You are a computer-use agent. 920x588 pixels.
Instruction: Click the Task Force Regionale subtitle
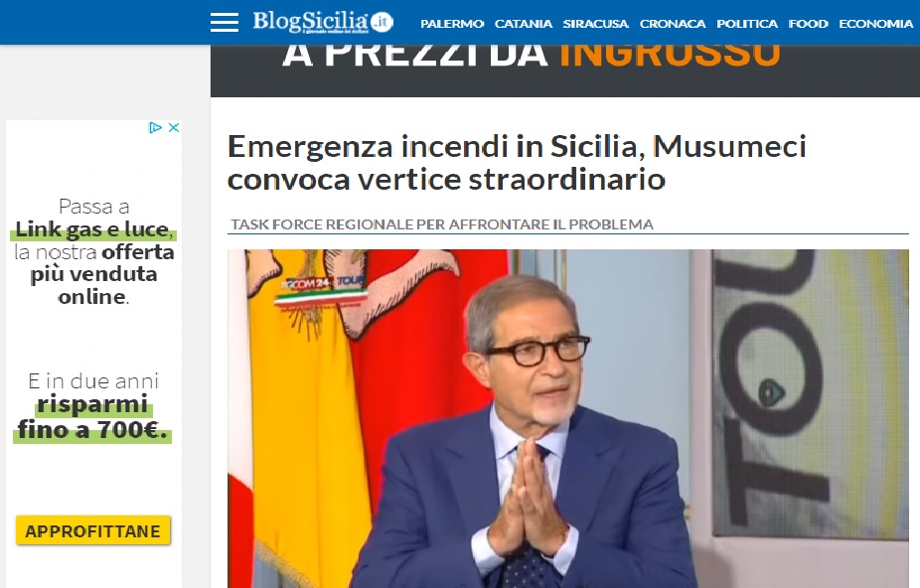point(442,224)
